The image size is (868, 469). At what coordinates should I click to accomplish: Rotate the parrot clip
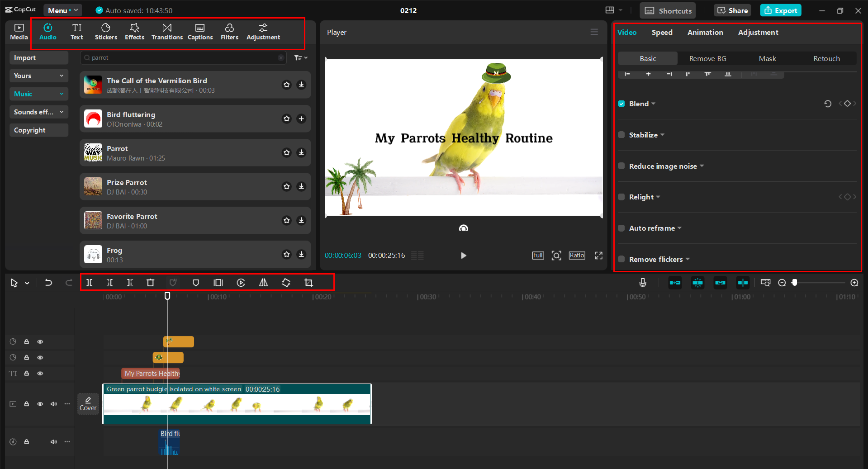pos(286,282)
